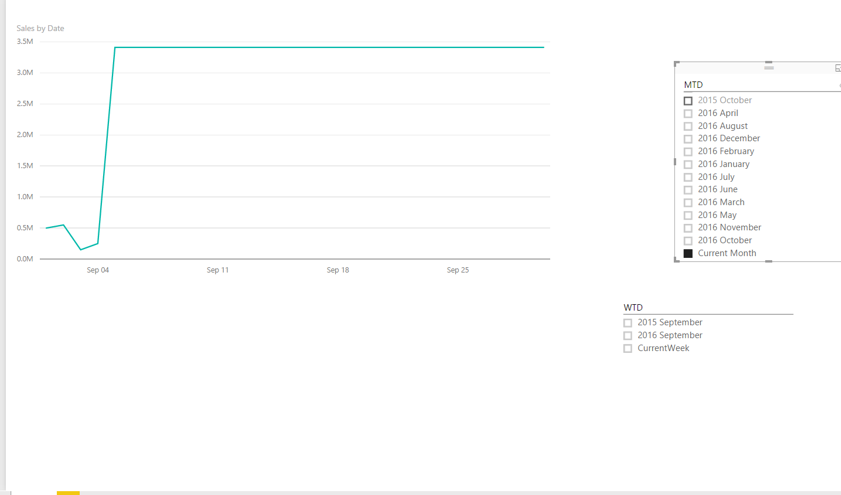Click the MTD slicer left edge handle

pos(675,161)
